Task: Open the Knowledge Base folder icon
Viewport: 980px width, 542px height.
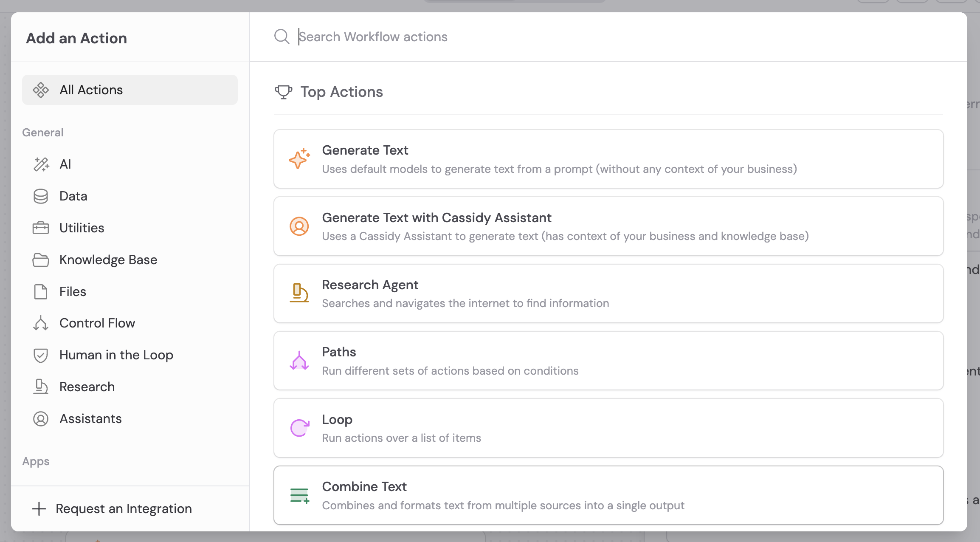Action: (x=41, y=260)
